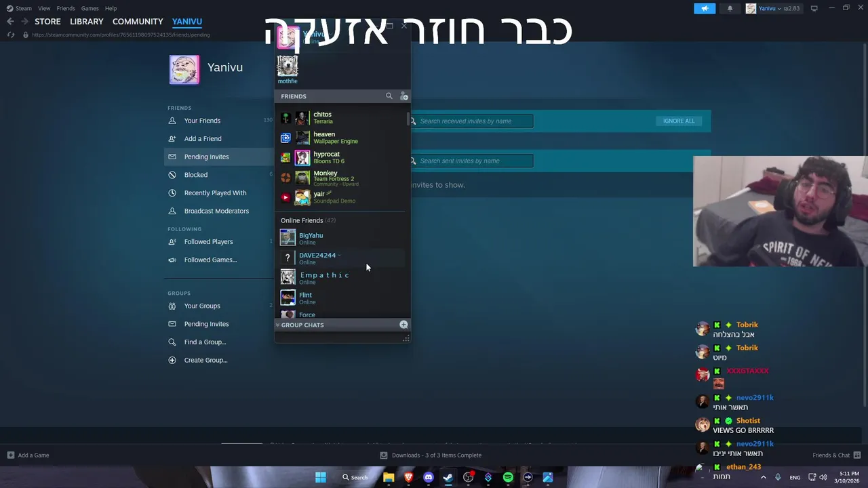This screenshot has height=488, width=868.
Task: Open Discord from the taskbar
Action: click(428, 477)
